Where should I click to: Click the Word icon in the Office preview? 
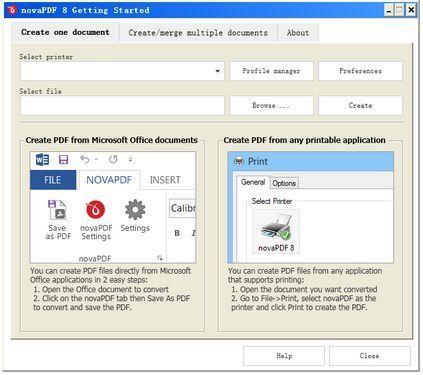tap(42, 160)
